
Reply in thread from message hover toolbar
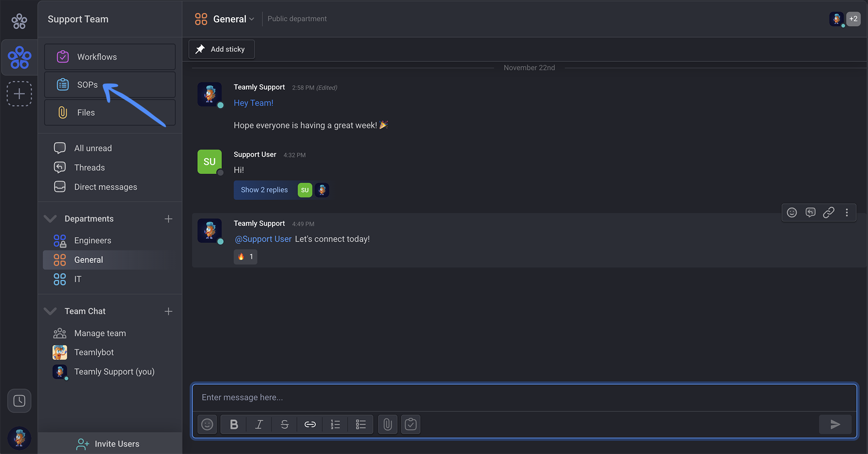(810, 212)
